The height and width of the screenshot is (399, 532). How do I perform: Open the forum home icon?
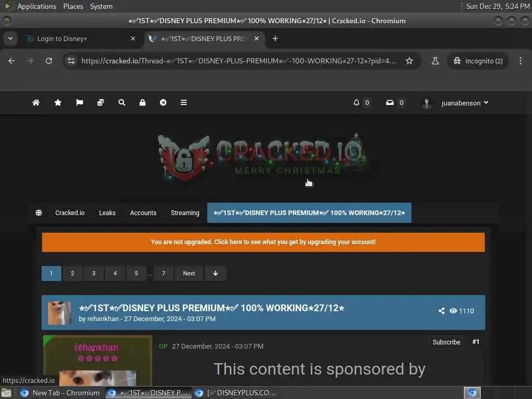point(36,102)
